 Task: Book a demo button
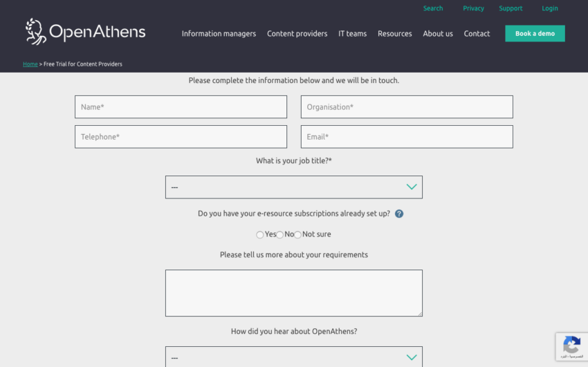(x=535, y=33)
